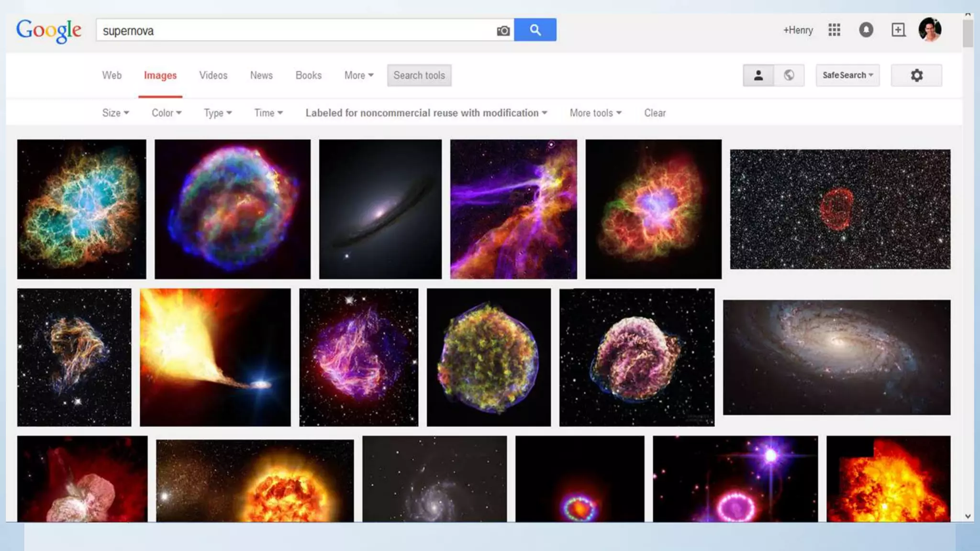Open the settings gear icon
Screen dimensions: 980x551
tap(916, 76)
